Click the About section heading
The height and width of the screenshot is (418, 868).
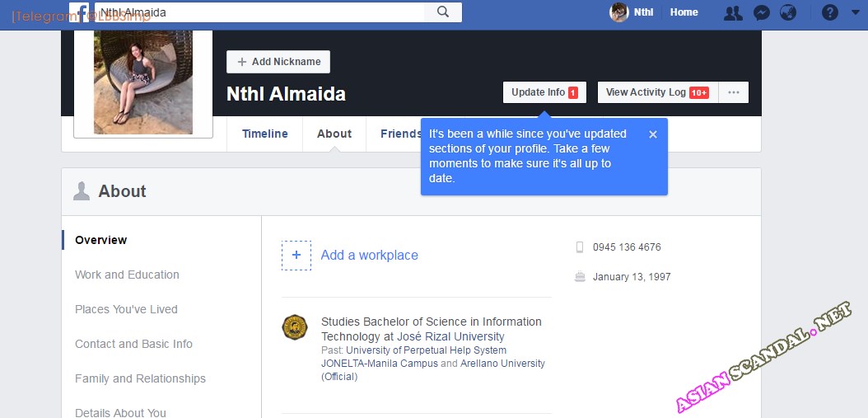click(123, 191)
